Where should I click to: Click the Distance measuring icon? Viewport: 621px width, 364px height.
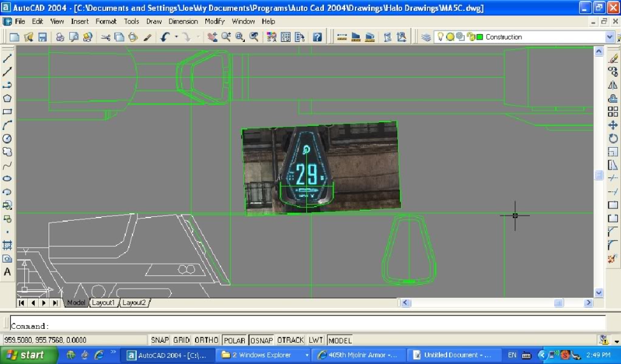(341, 37)
